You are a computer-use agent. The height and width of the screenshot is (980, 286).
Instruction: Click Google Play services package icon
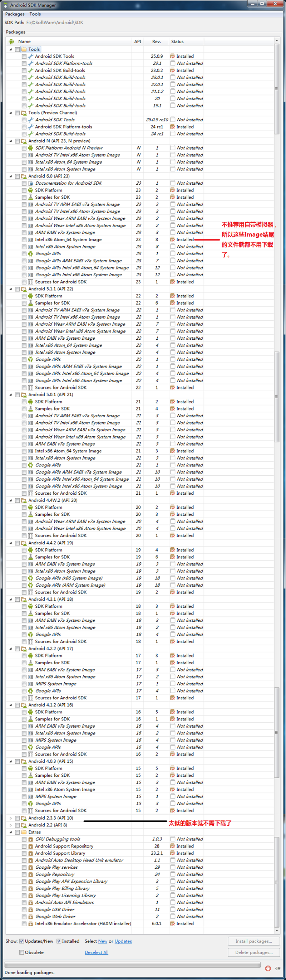tap(31, 867)
